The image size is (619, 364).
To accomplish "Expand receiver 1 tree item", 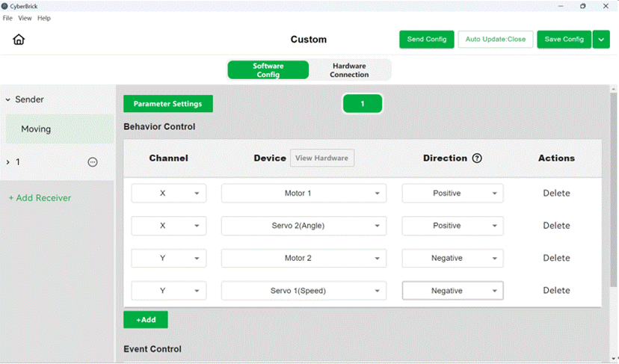I will tap(8, 162).
